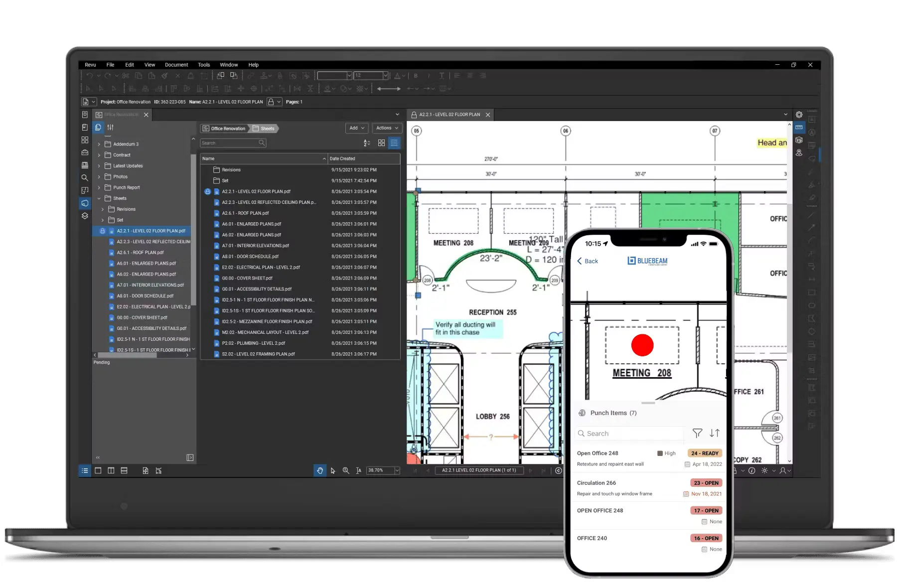
Task: Click the Flip horizontal icon
Action: pyautogui.click(x=298, y=89)
